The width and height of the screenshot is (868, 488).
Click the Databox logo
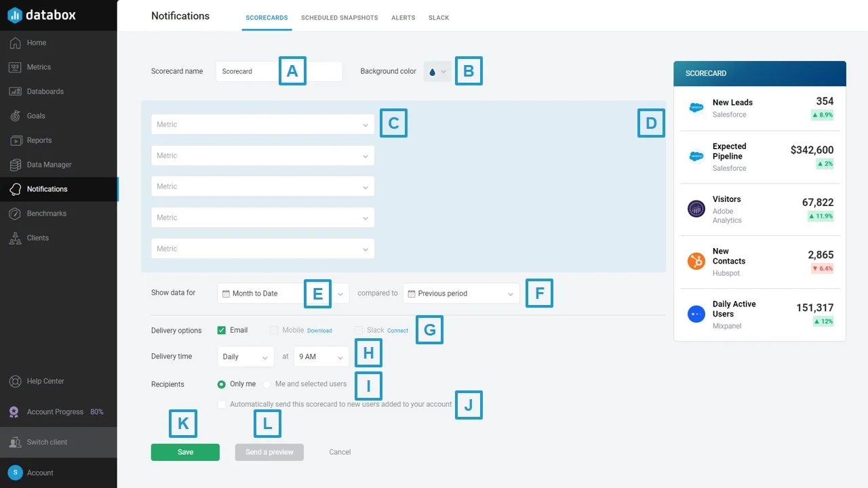[42, 15]
